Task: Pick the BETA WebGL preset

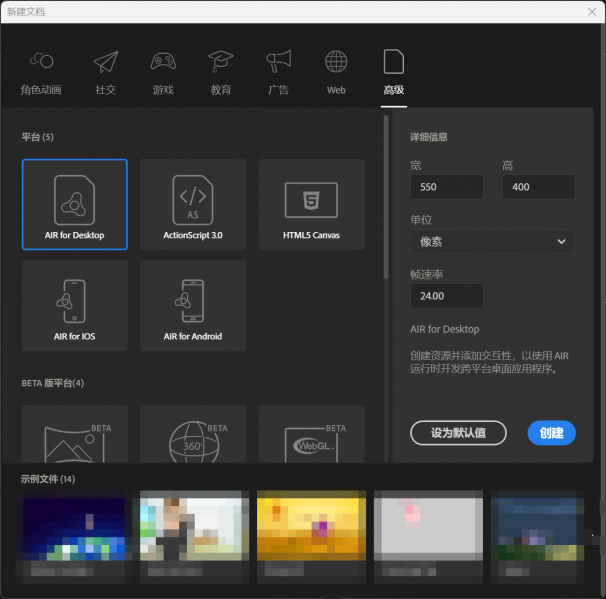Action: coord(311,434)
